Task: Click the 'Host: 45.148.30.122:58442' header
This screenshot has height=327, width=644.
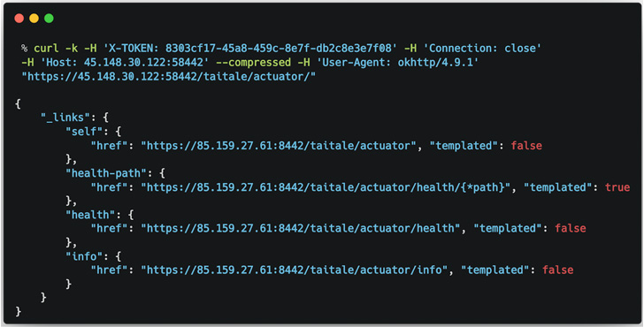Action: 125,63
